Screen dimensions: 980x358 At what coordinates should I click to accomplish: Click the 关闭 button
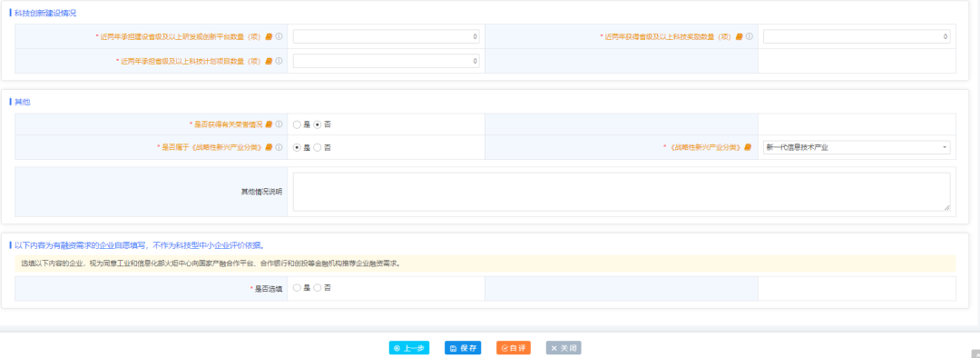[x=563, y=348]
